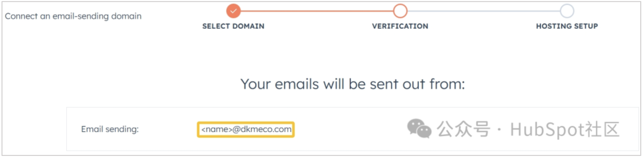
Task: Click the grey progress line before Hosting Setup
Action: (484, 11)
